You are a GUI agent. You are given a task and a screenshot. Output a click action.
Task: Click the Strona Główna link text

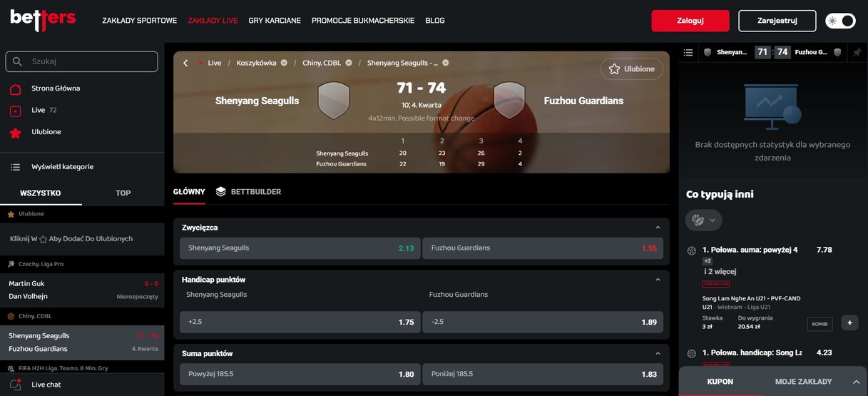pyautogui.click(x=56, y=88)
